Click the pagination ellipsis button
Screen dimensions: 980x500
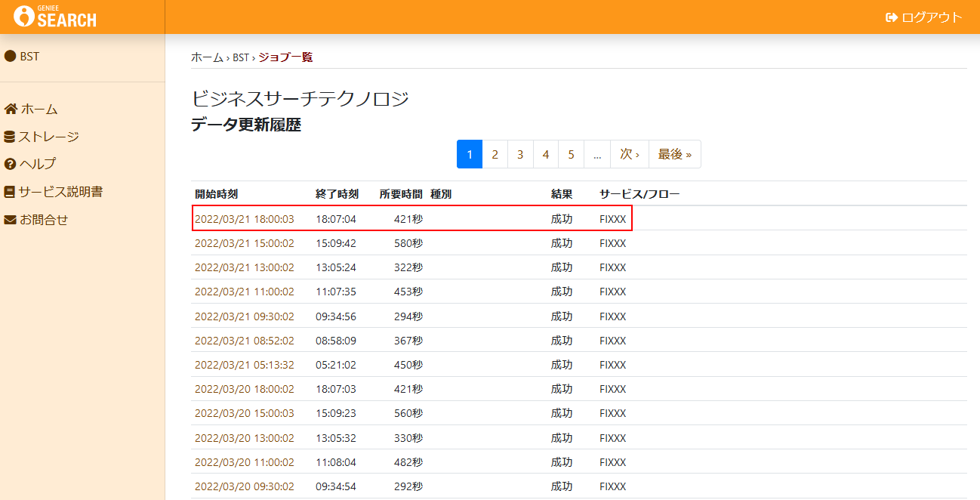coord(597,154)
